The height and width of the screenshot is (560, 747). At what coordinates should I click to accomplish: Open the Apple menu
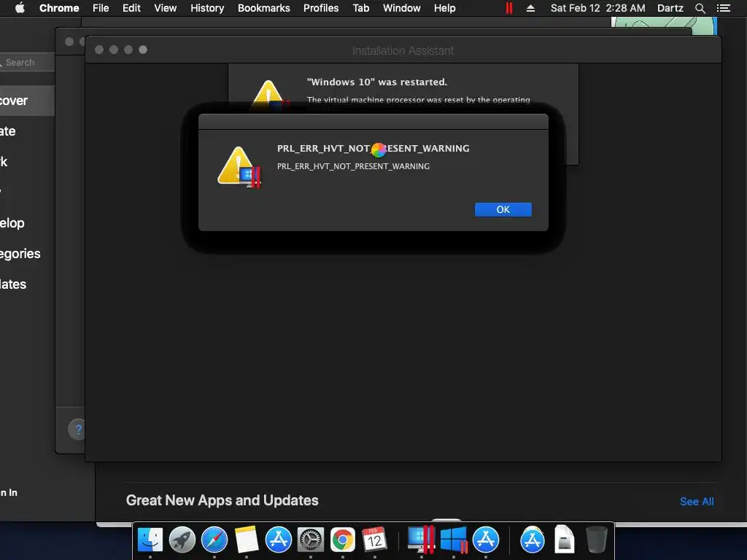pyautogui.click(x=20, y=8)
